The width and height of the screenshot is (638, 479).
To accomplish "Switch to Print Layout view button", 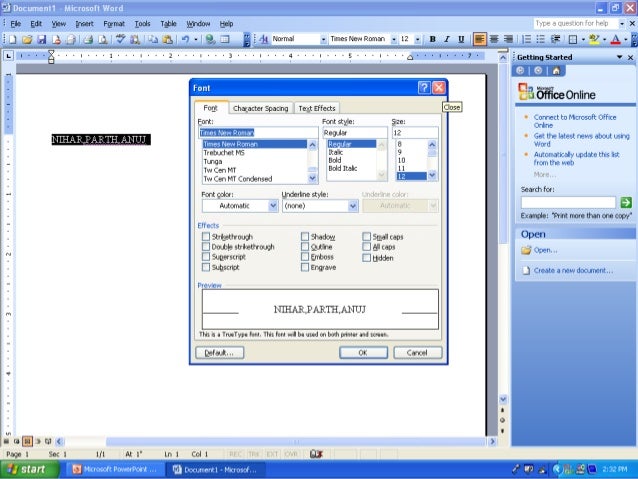I will [x=27, y=441].
